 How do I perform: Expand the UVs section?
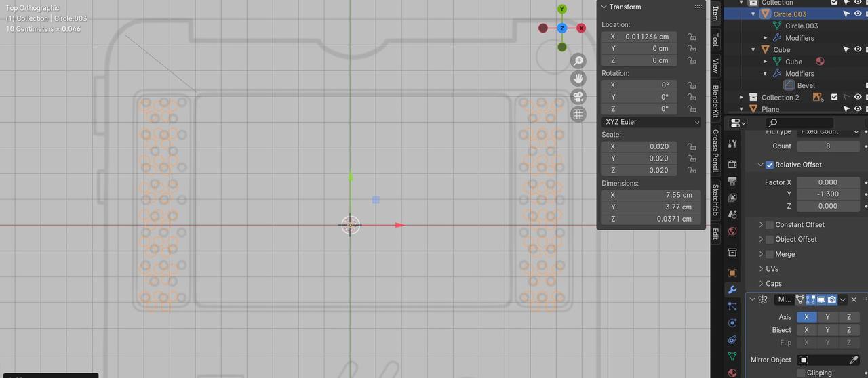coord(761,269)
